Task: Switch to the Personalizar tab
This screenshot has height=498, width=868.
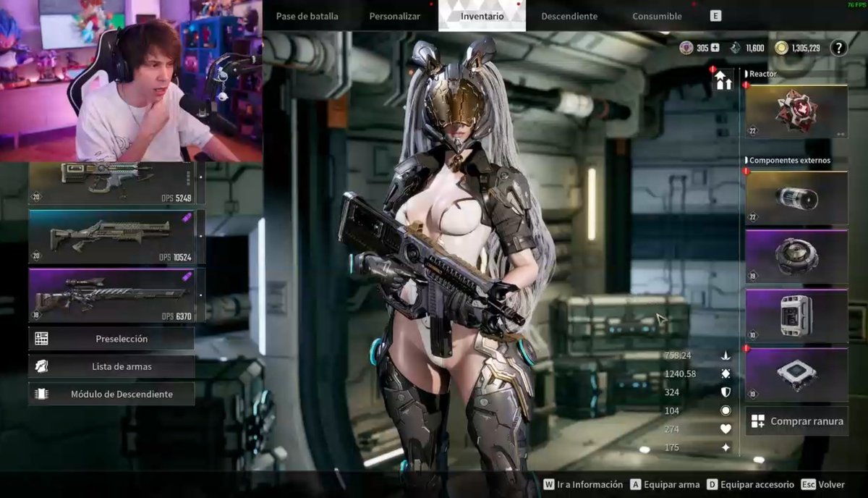Action: 394,16
